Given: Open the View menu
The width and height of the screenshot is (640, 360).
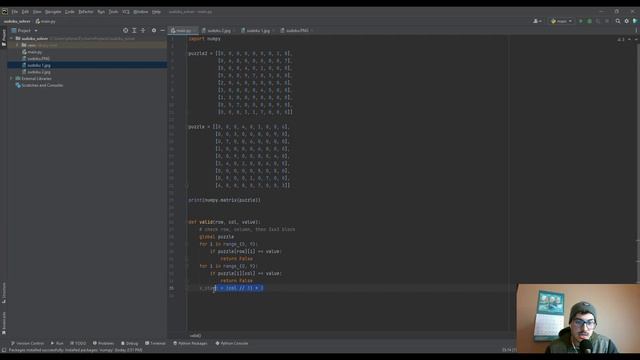Looking at the screenshot, I should [x=37, y=12].
